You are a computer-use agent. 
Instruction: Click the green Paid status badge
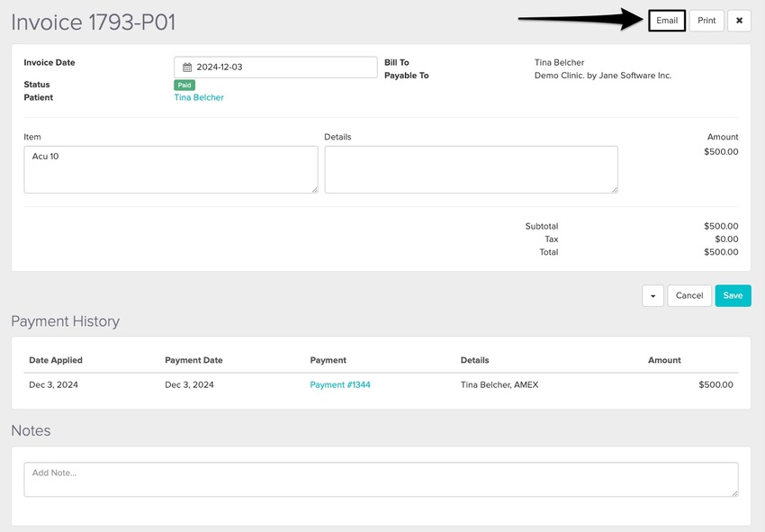[184, 85]
